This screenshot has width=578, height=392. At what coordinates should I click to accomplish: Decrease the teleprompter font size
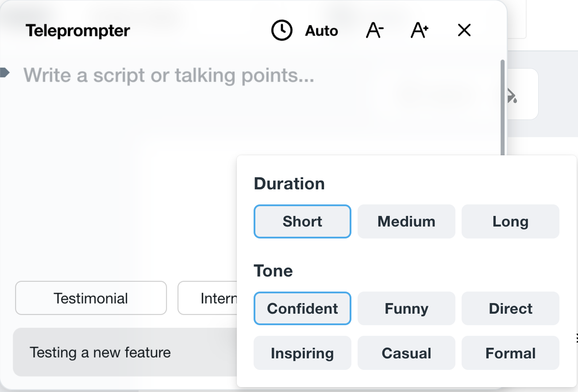(374, 31)
